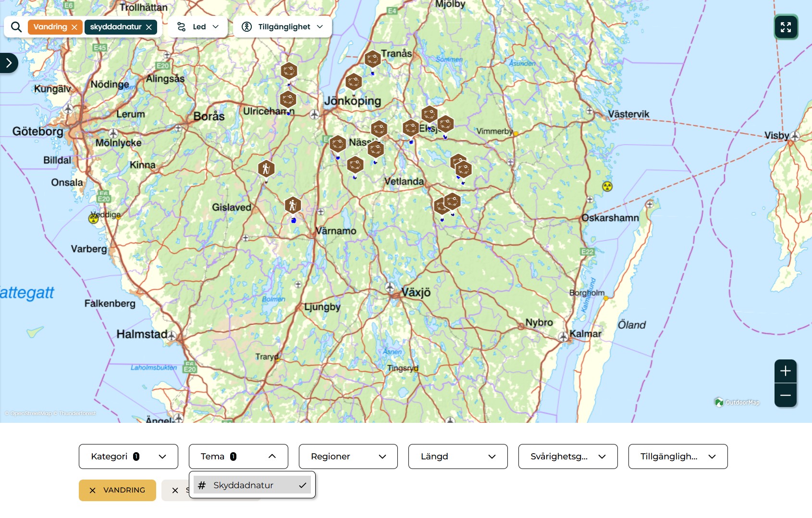The image size is (812, 518).
Task: Collapse the Tema filter dropdown
Action: click(238, 456)
